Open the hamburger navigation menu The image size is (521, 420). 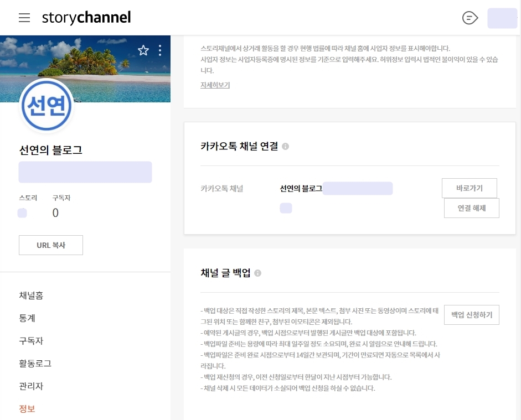24,17
